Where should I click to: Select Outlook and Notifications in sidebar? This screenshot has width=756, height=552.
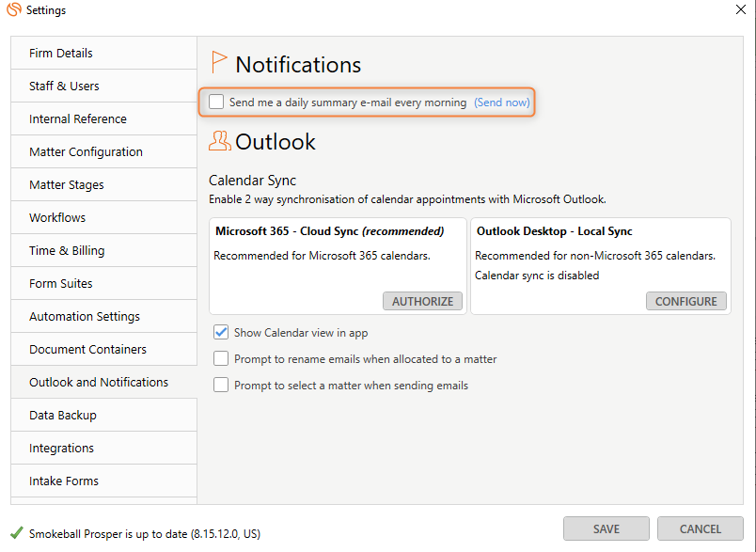click(103, 383)
